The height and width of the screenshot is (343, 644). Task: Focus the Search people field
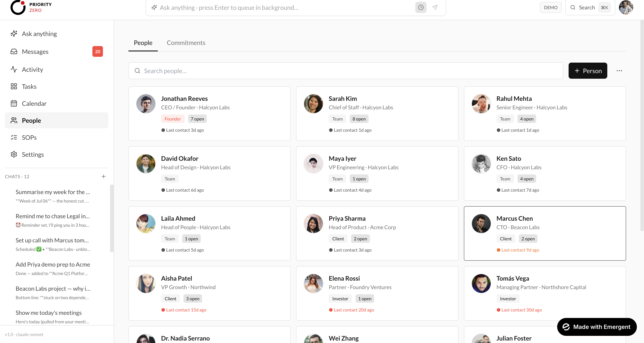point(346,71)
